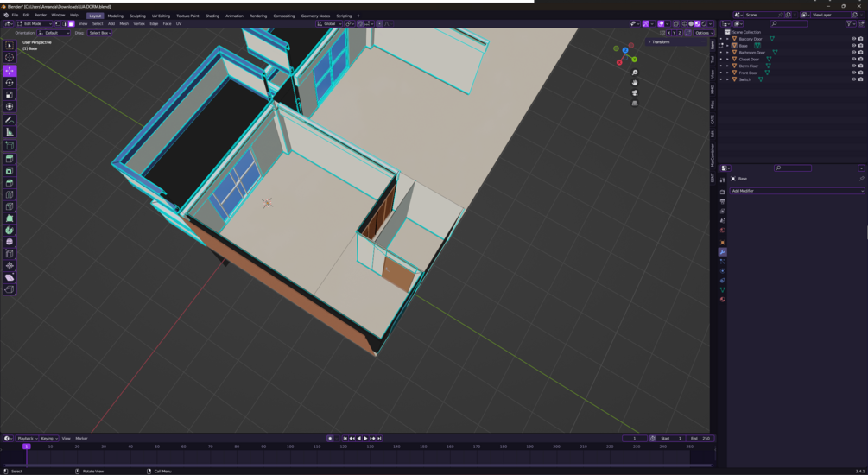The width and height of the screenshot is (868, 475).
Task: Open the Options dropdown button
Action: click(702, 33)
